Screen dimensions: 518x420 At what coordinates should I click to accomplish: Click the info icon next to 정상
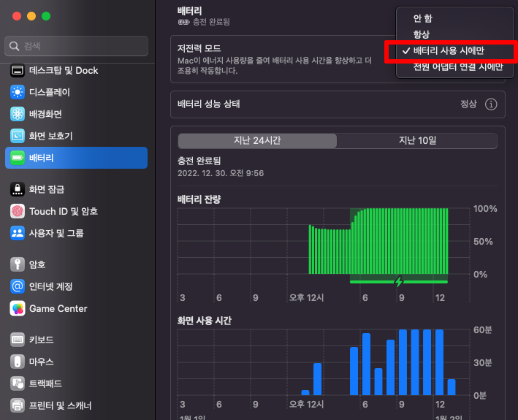click(x=491, y=104)
